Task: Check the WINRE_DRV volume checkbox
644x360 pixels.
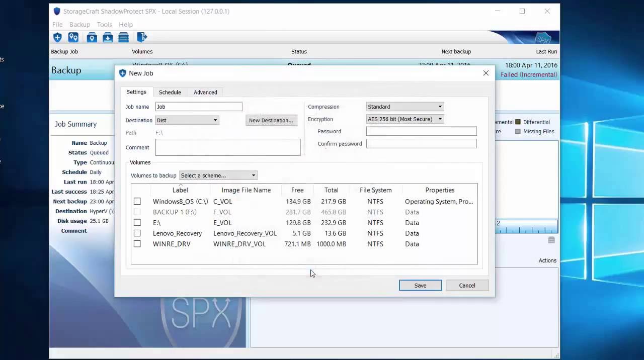Action: 137,244
